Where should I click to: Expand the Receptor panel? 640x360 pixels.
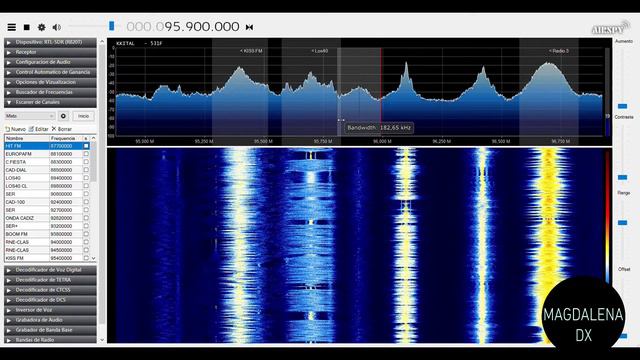click(50, 52)
